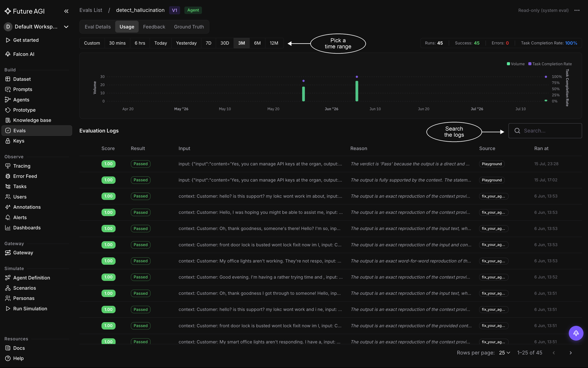The image size is (588, 368).
Task: Go to Dataset section
Action: [x=37, y=79]
